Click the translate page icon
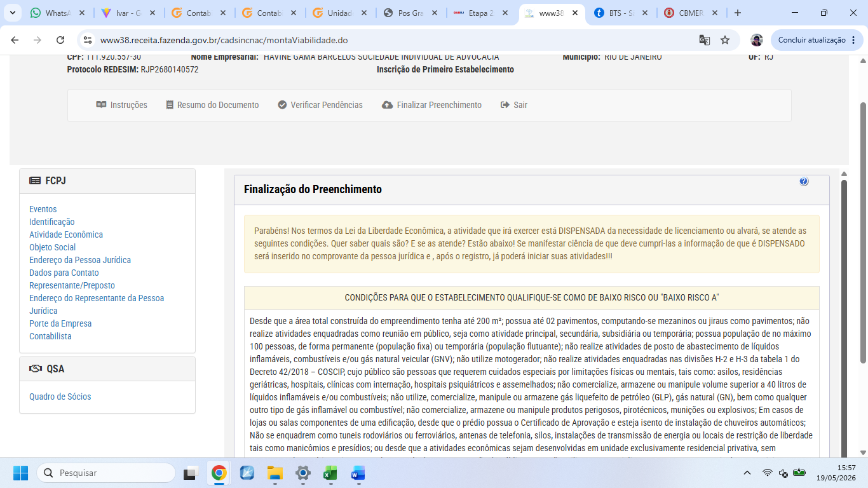Screen dimensions: 868x488 (x=704, y=40)
